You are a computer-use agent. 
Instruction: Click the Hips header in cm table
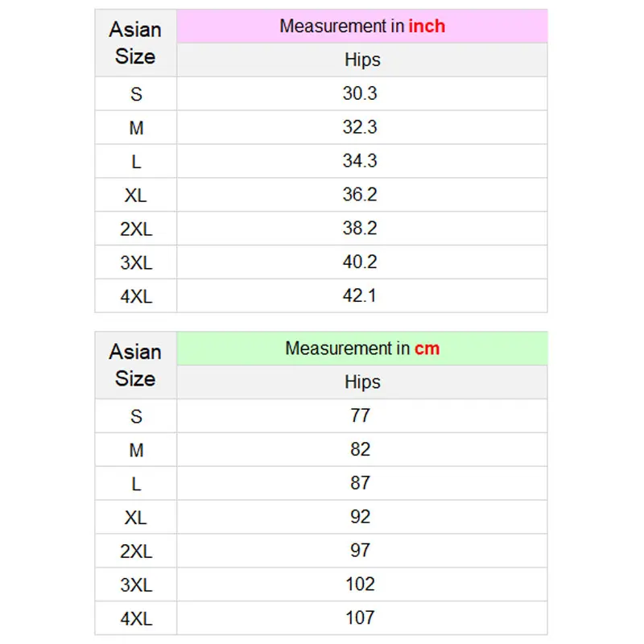tap(361, 382)
